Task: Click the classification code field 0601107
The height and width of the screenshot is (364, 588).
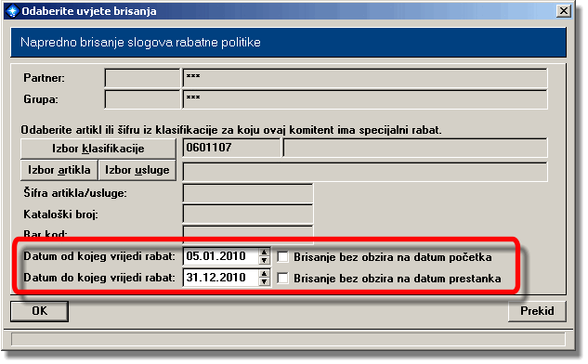Action: coord(231,148)
